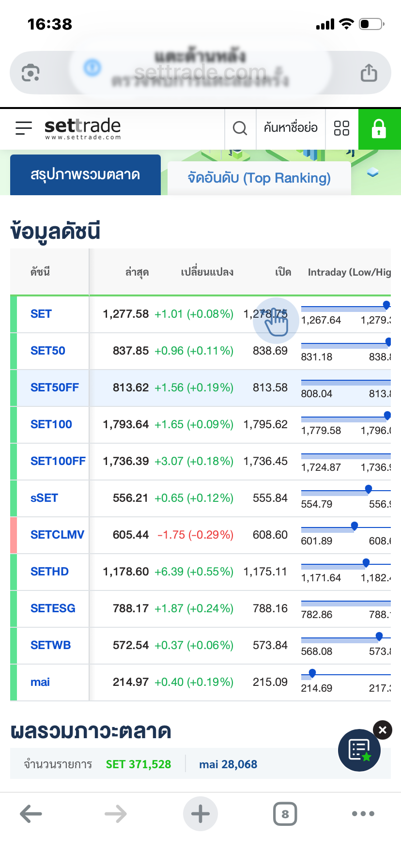Switch to จัดอันดับ (Top Ranking) tab
401x868 pixels.
coord(259,178)
